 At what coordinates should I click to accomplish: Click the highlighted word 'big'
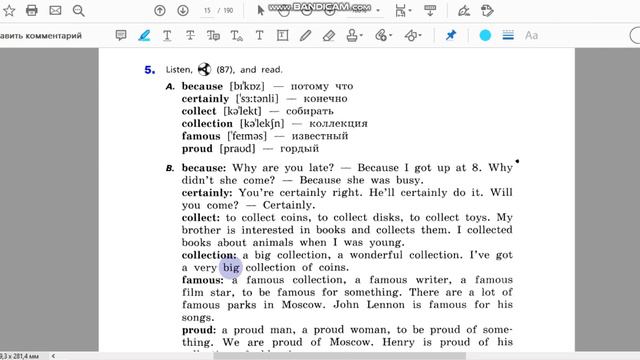[231, 267]
